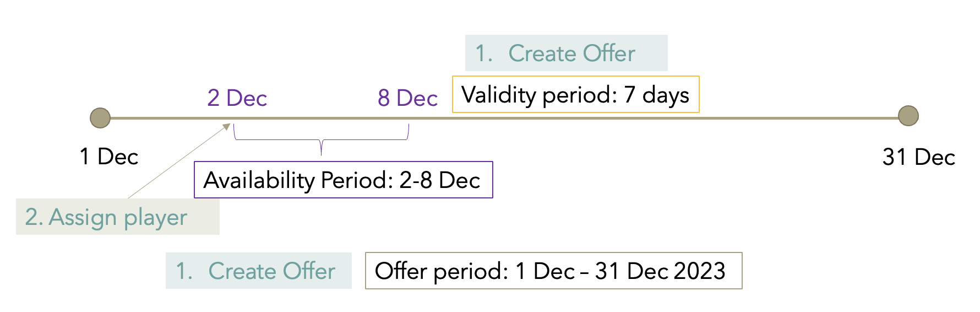The height and width of the screenshot is (312, 980).
Task: Click the timeline between 2 Dec and 8 Dec
Action: click(322, 118)
